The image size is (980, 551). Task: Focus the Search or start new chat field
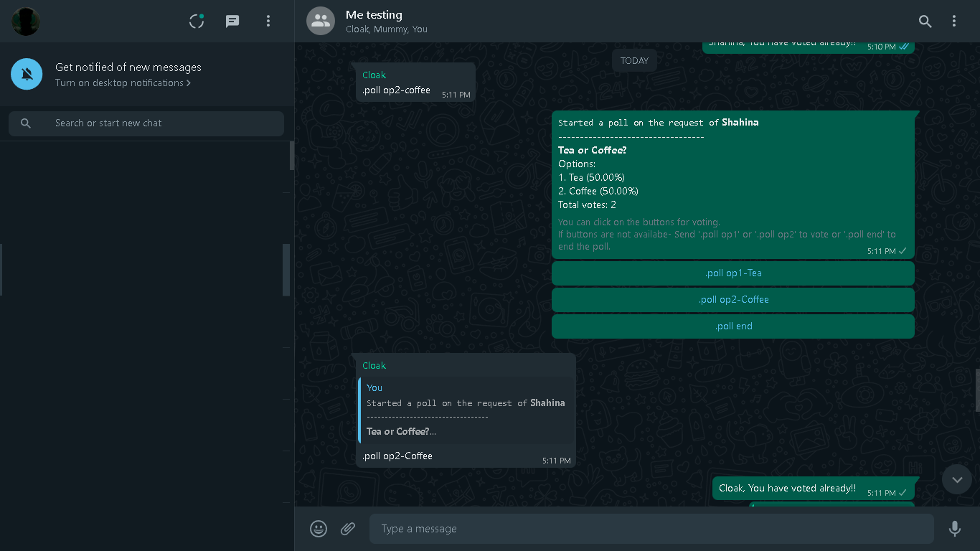(x=146, y=123)
